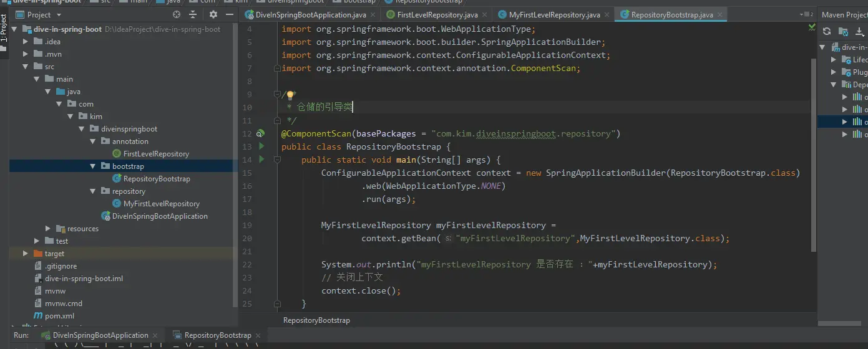Close the FirstLevelRepository.java tab
The width and height of the screenshot is (868, 349).
485,15
